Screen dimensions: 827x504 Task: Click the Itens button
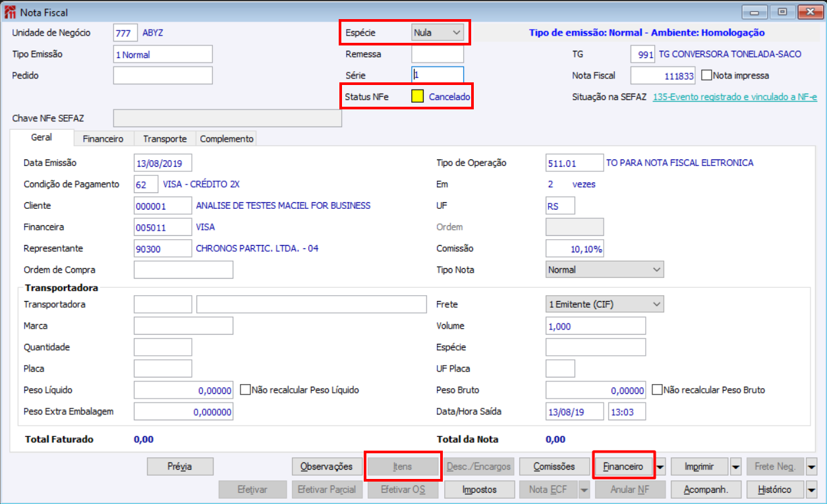[403, 466]
